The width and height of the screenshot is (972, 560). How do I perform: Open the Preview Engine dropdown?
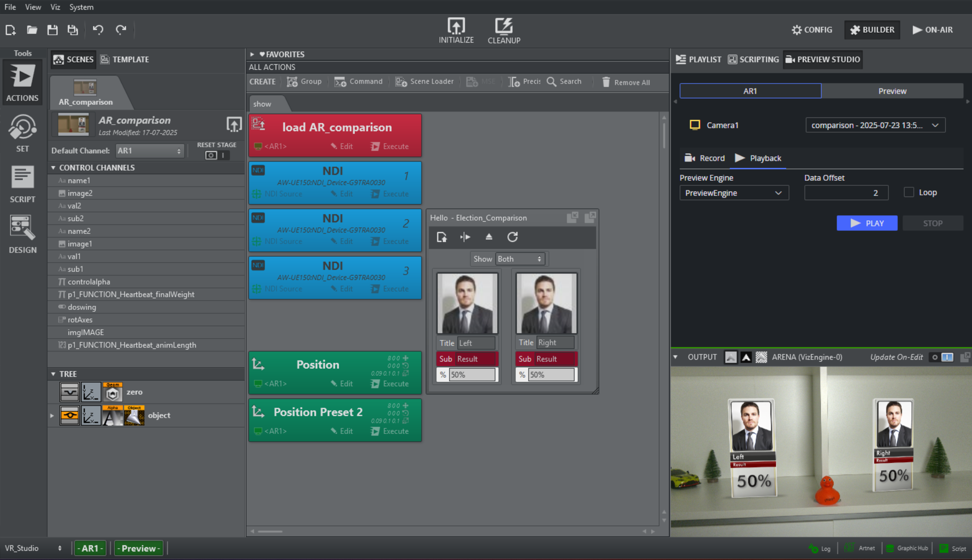point(733,193)
